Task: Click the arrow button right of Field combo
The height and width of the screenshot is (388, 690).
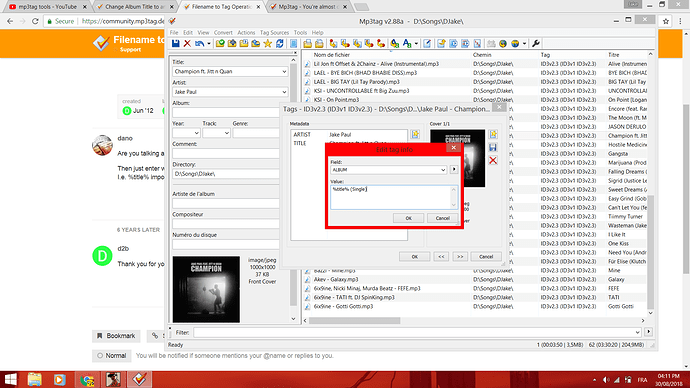Action: [x=454, y=169]
